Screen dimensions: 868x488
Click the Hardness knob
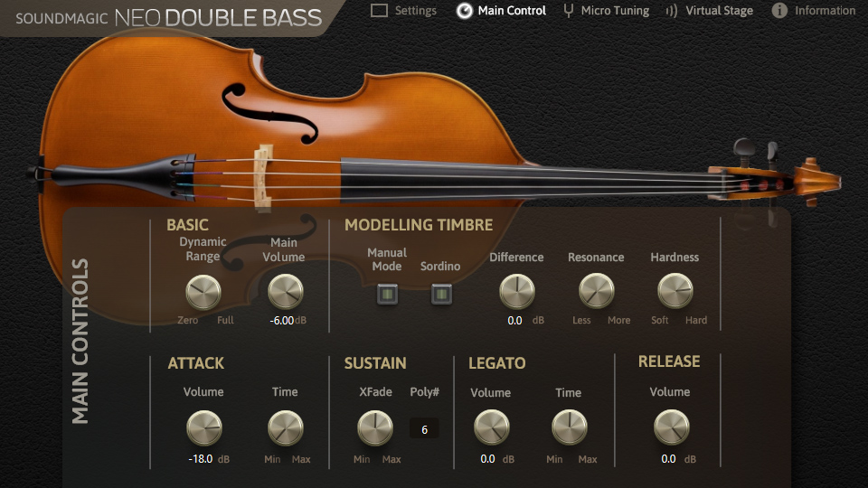click(x=675, y=290)
